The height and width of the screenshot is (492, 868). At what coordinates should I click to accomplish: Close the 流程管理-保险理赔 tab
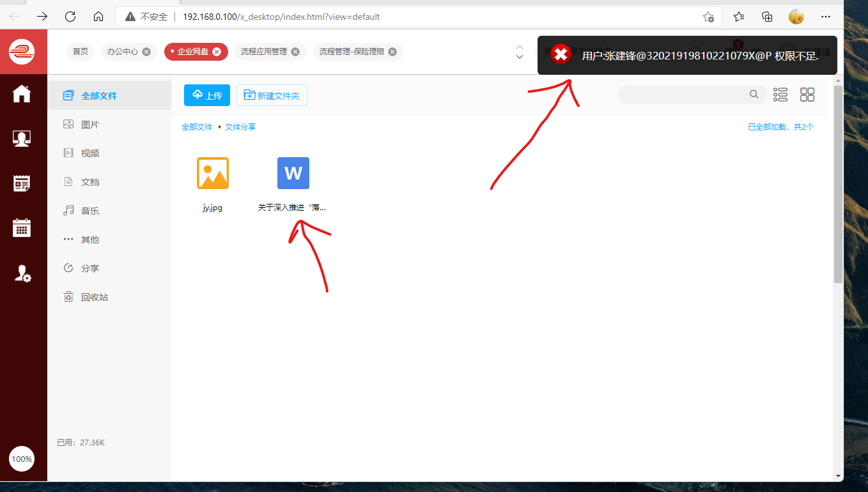[392, 52]
